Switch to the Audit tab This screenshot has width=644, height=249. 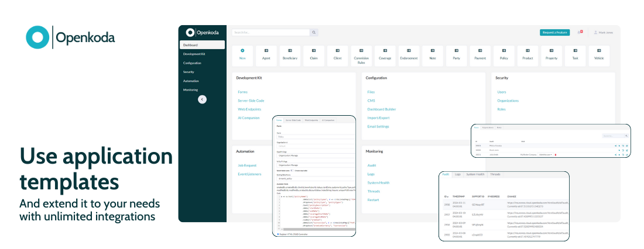pos(446,174)
